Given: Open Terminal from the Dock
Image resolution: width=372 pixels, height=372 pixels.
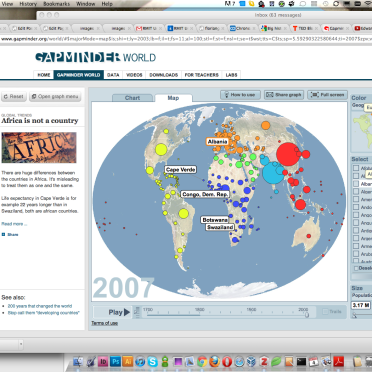Looking at the screenshot, I should click(x=301, y=361).
